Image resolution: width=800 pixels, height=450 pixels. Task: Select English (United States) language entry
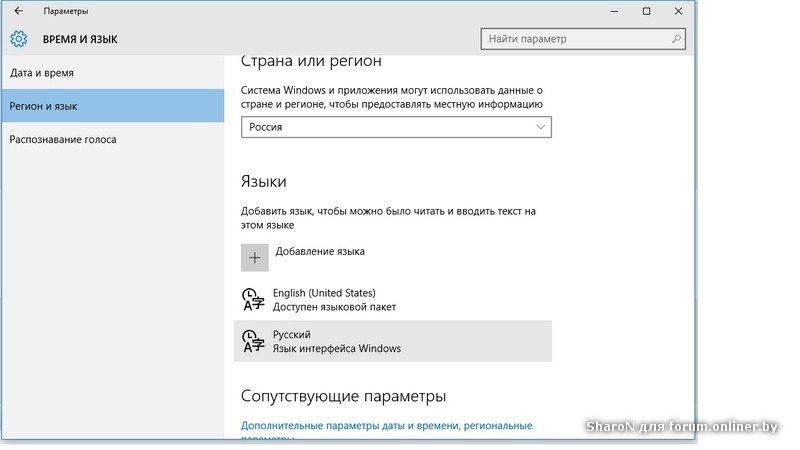(x=393, y=299)
